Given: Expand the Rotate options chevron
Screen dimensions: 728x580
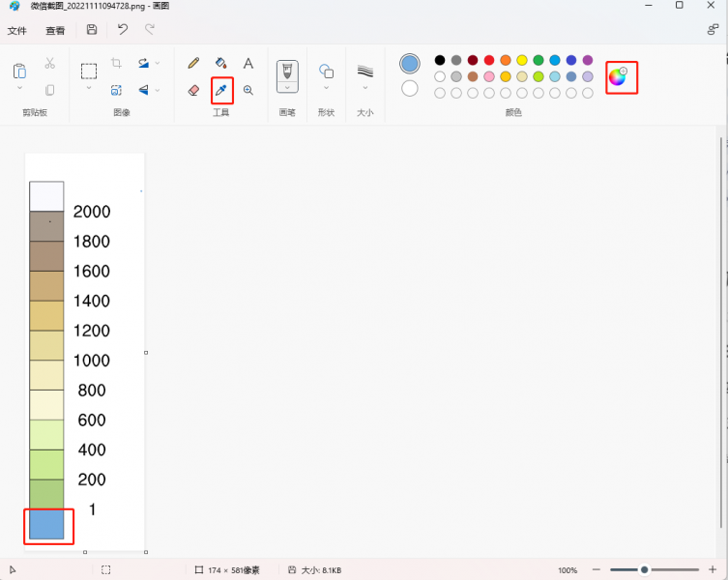Looking at the screenshot, I should [158, 63].
